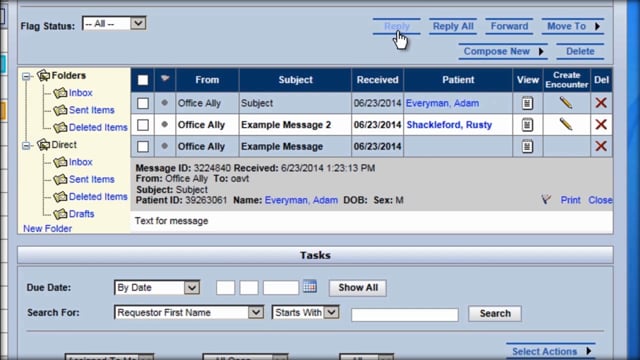Create encounter pencil for Shackleford, Rusty row
640x360 pixels.
tap(566, 124)
